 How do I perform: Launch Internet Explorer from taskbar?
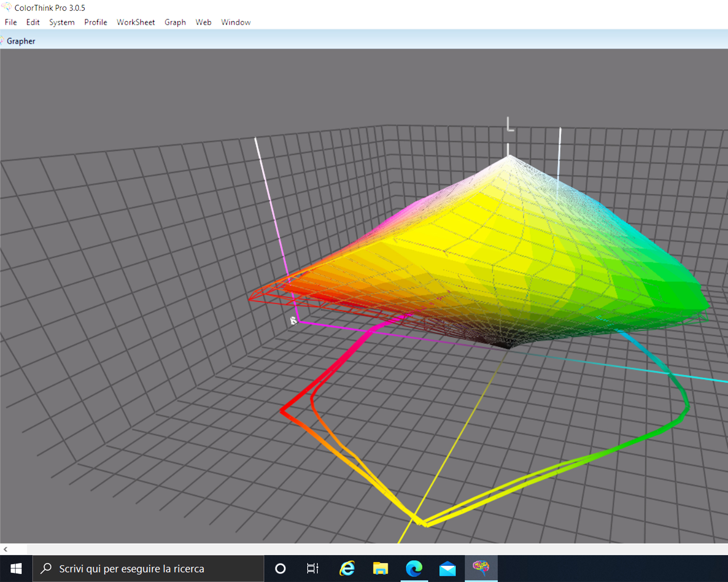coord(347,568)
